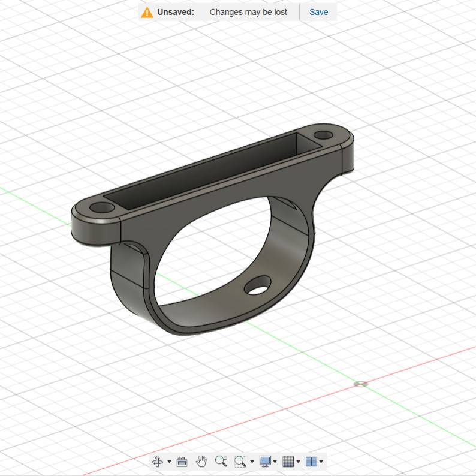
Task: Click the orange unsaved warning icon
Action: [147, 13]
